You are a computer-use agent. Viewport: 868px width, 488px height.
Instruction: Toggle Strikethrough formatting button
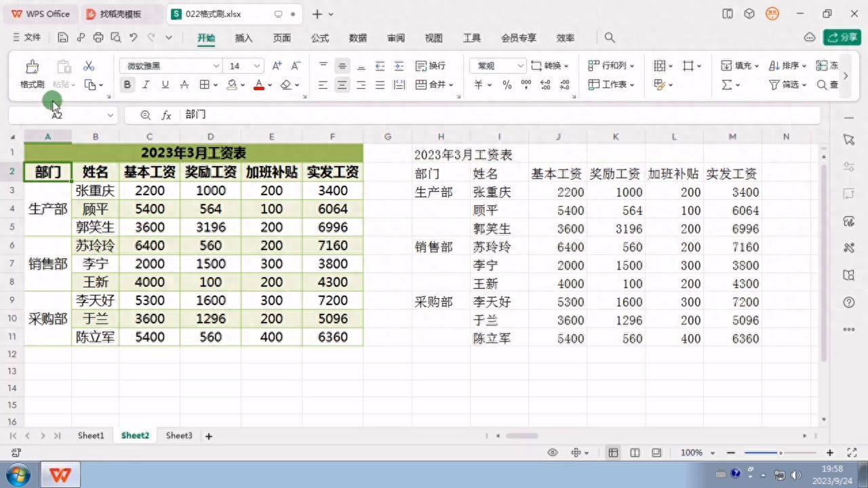(x=184, y=85)
